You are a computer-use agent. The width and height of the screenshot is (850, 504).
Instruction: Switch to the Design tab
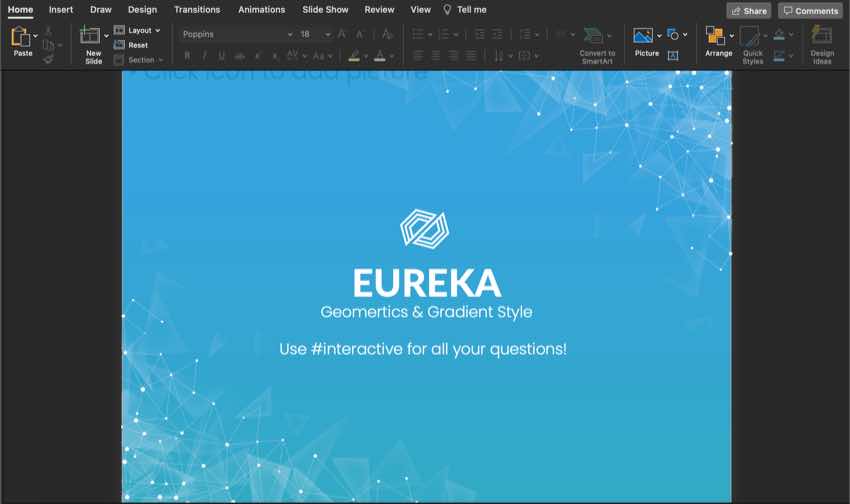(143, 10)
